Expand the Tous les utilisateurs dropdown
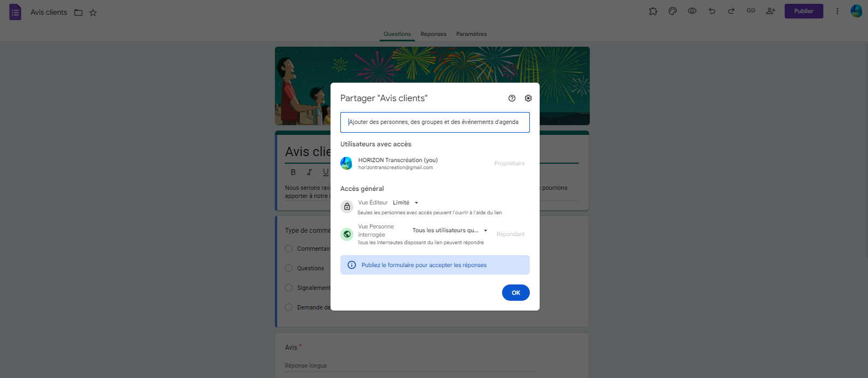 click(450, 231)
